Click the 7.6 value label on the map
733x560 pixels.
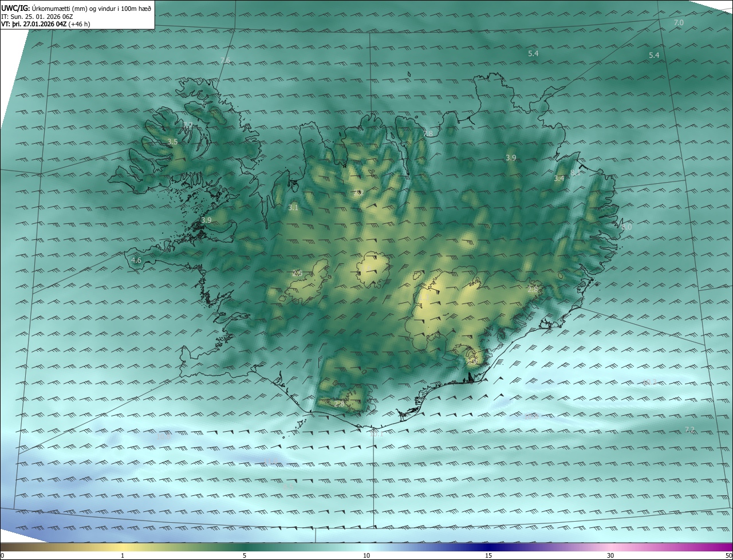(225, 61)
